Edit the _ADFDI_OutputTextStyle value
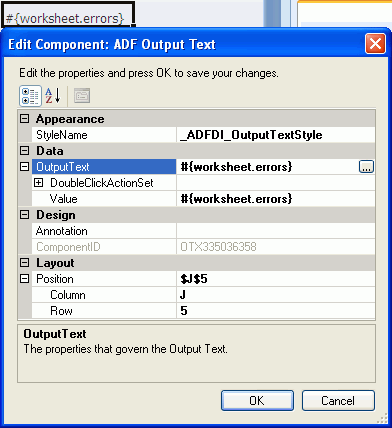This screenshot has height=428, width=392. coord(276,135)
